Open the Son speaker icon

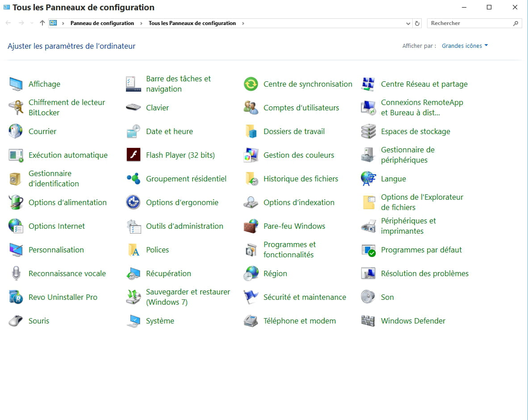(x=368, y=297)
